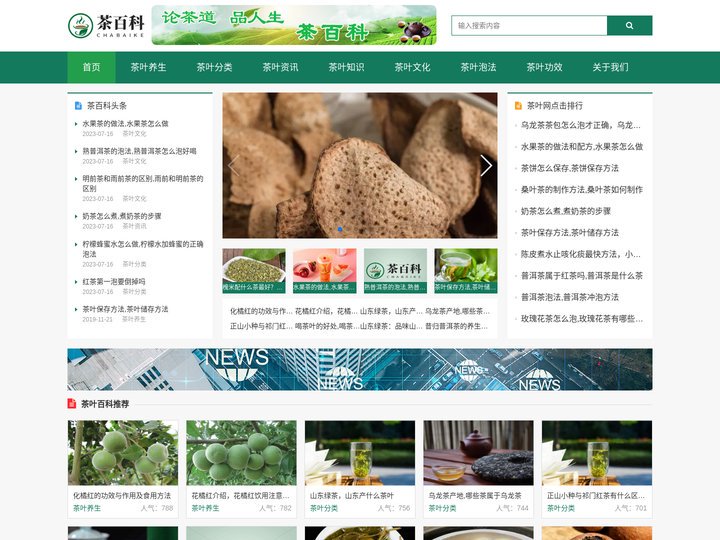
Task: Open the 茶叶知识 menu item
Action: click(x=346, y=67)
